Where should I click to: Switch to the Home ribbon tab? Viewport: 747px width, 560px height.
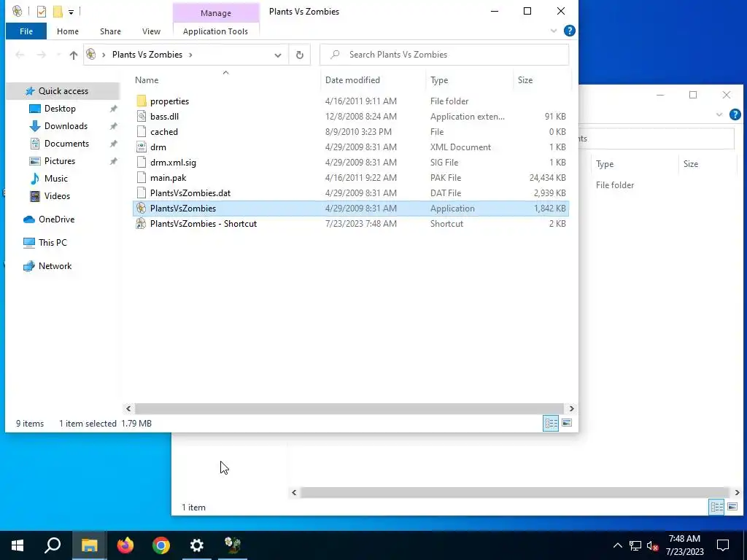[x=68, y=31]
